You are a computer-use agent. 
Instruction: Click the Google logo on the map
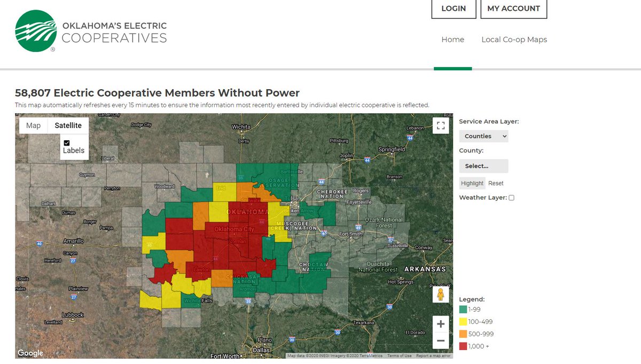coord(30,353)
